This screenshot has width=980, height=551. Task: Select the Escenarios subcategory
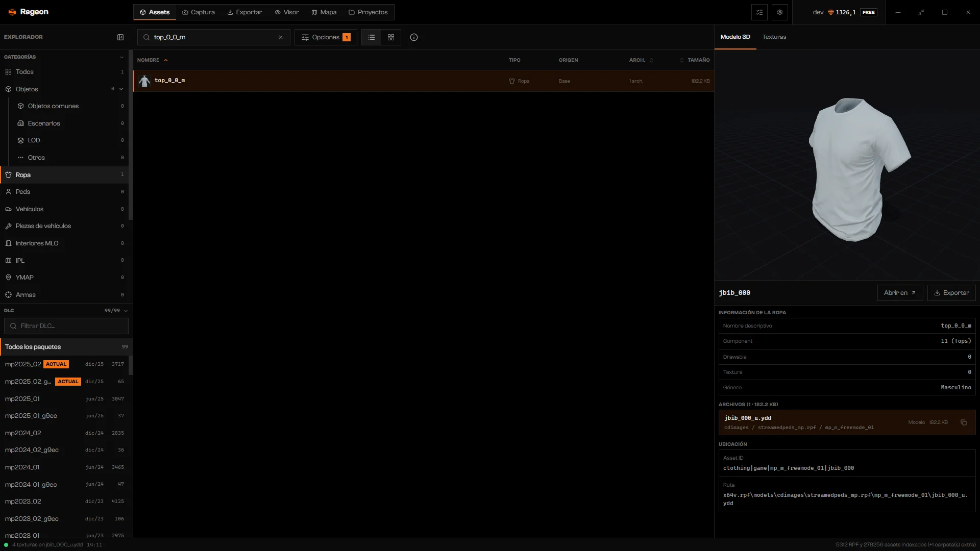tap(70, 123)
